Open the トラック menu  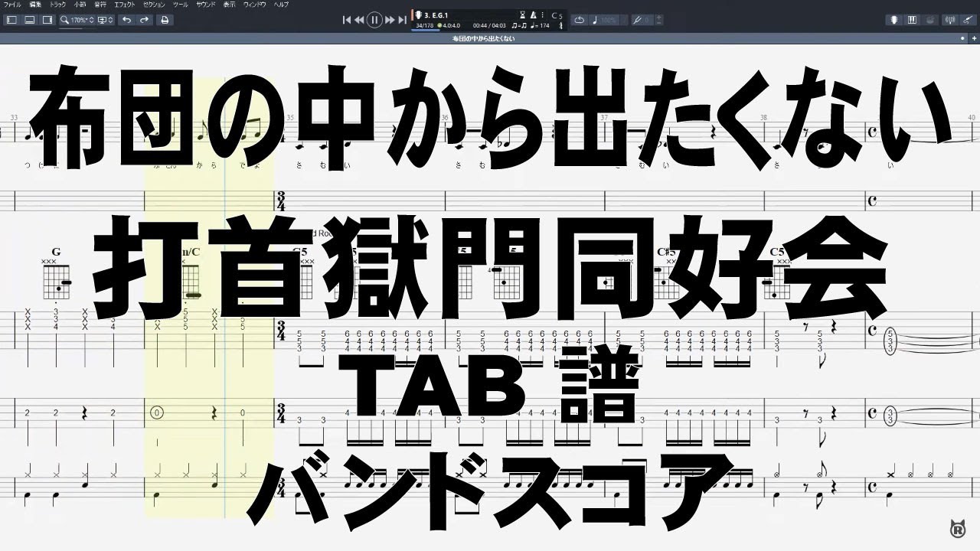pyautogui.click(x=58, y=5)
